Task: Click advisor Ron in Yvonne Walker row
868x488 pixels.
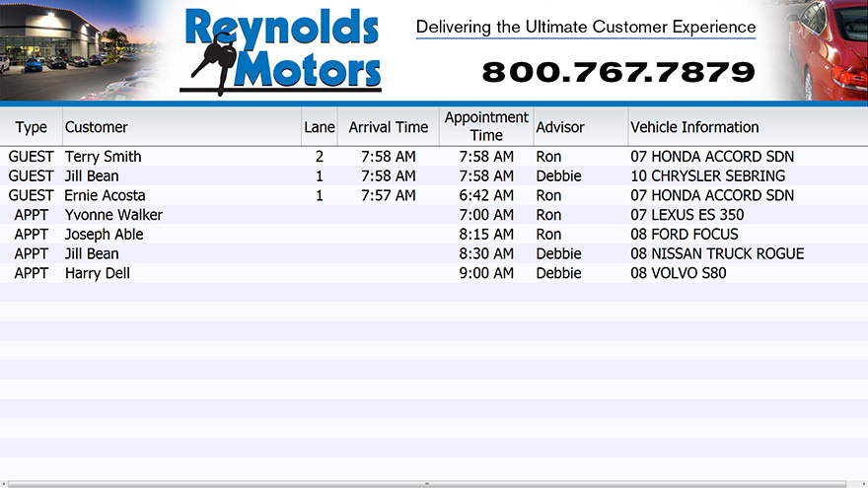Action: click(548, 215)
